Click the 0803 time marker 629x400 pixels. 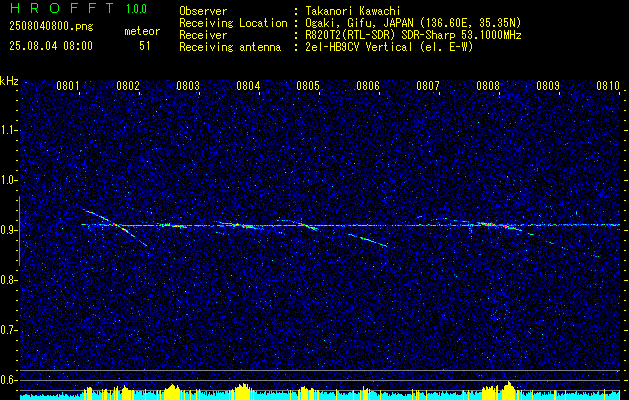188,86
